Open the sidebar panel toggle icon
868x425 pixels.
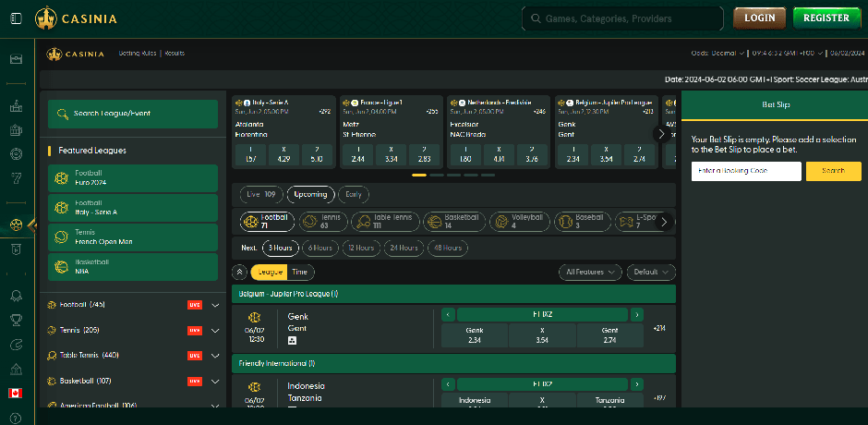click(16, 18)
